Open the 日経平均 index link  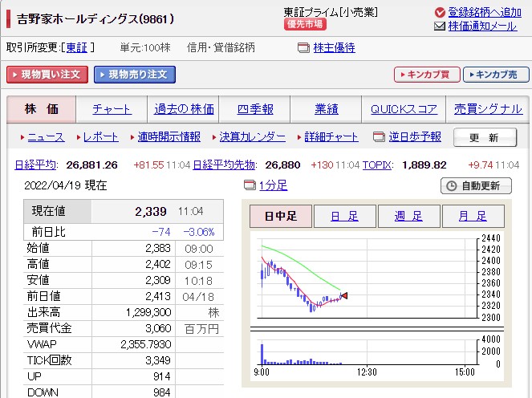[x=35, y=165]
